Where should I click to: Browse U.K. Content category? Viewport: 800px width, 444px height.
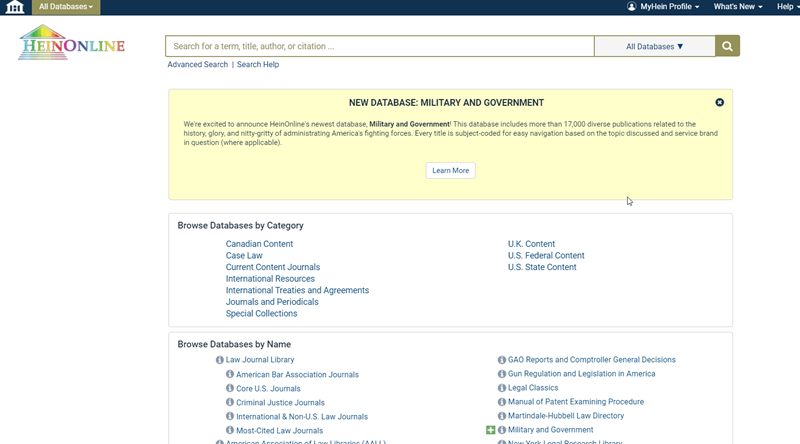click(531, 244)
